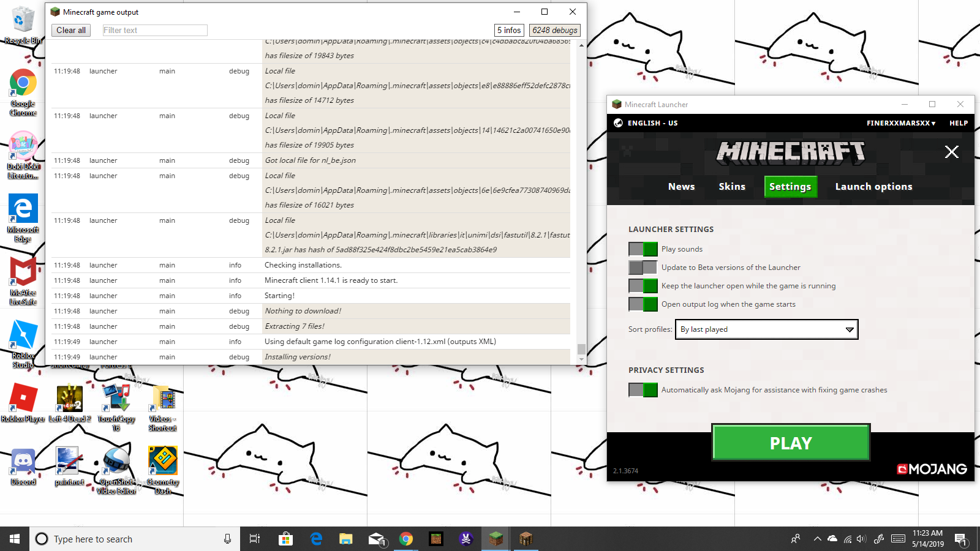Click the launcher version number 2.1.3674

click(x=625, y=471)
